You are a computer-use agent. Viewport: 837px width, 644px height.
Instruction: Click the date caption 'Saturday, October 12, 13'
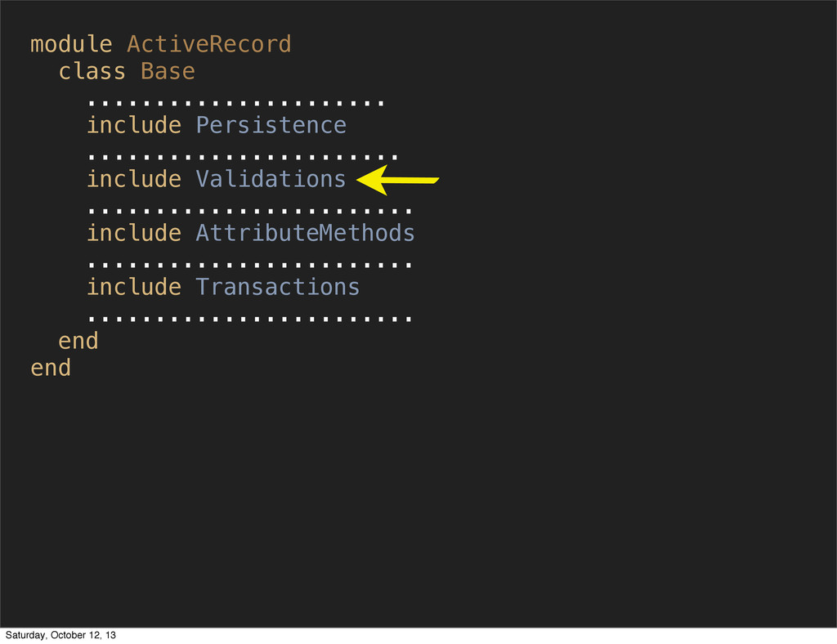tap(60, 635)
